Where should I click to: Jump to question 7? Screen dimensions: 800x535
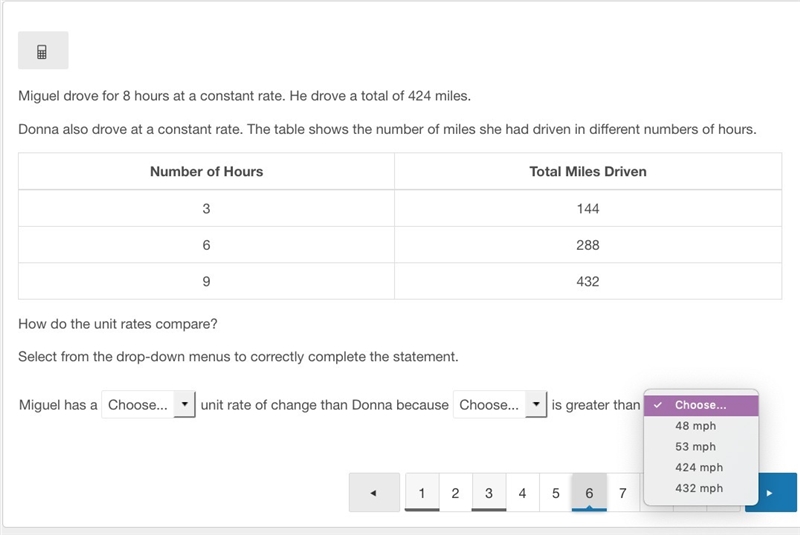coord(623,493)
